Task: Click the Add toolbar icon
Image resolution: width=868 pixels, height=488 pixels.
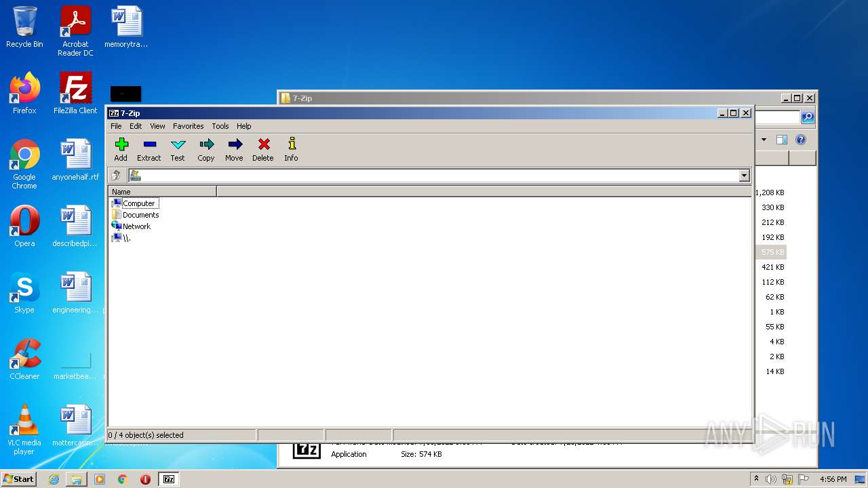Action: (x=121, y=149)
